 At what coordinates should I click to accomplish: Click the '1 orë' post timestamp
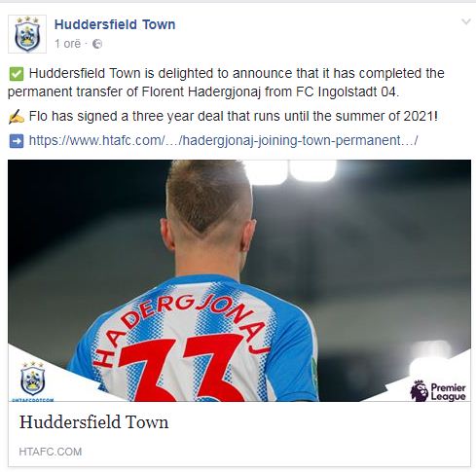point(68,44)
